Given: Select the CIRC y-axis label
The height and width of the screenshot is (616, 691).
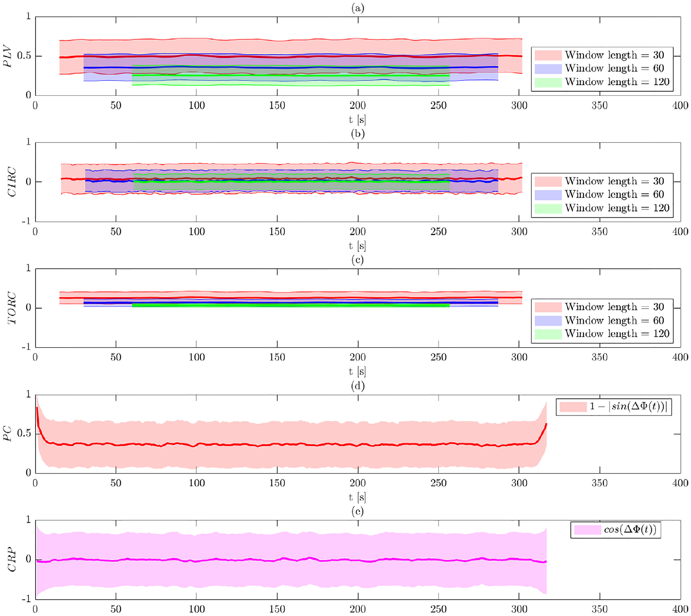Looking at the screenshot, I should [12, 182].
